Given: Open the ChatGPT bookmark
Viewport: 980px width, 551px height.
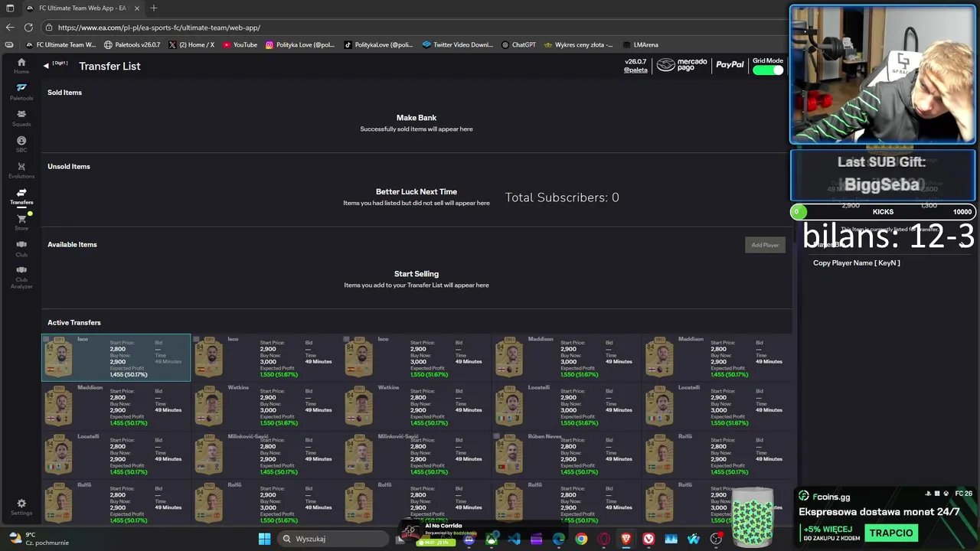Looking at the screenshot, I should pyautogui.click(x=518, y=44).
